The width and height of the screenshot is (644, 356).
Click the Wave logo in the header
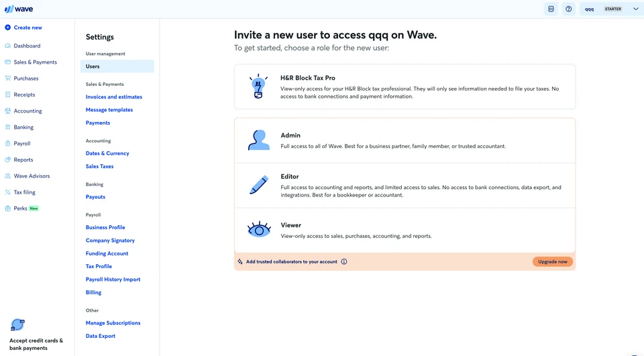point(19,9)
